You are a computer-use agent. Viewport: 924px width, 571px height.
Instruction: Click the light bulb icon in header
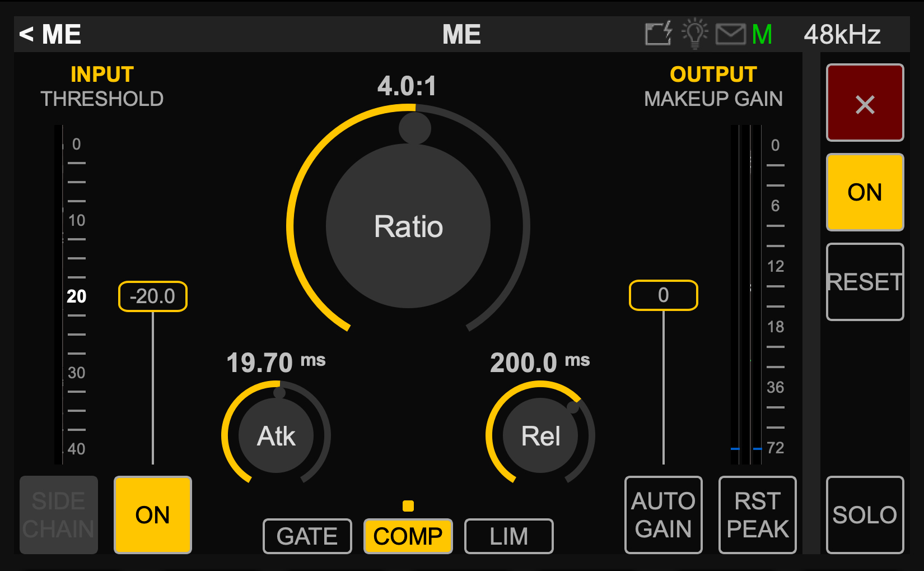coord(694,34)
